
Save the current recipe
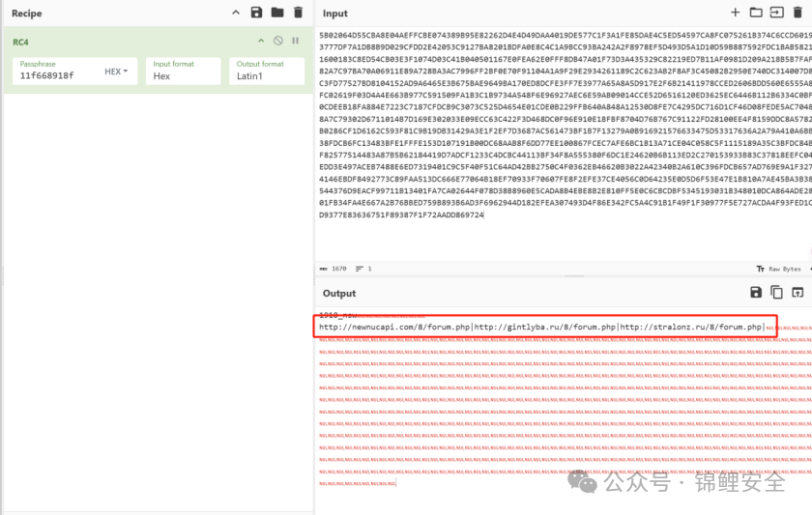click(256, 13)
